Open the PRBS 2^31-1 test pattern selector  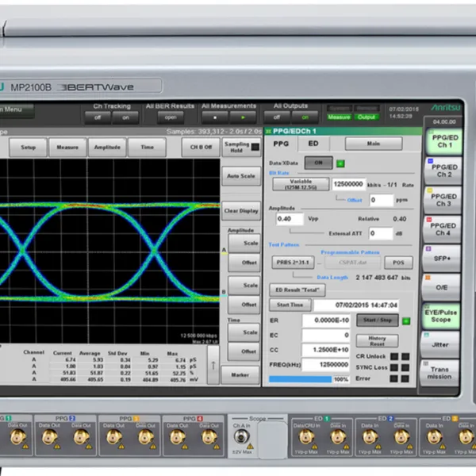[x=293, y=263]
